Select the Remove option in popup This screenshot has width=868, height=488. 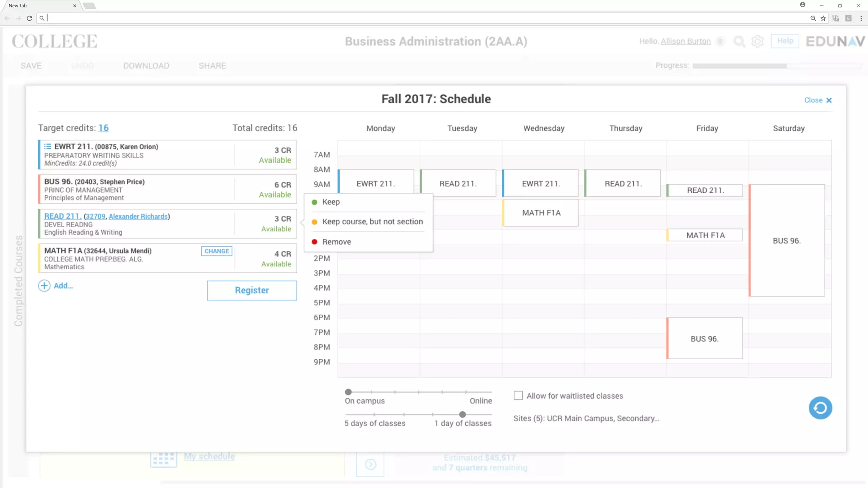[x=336, y=242]
